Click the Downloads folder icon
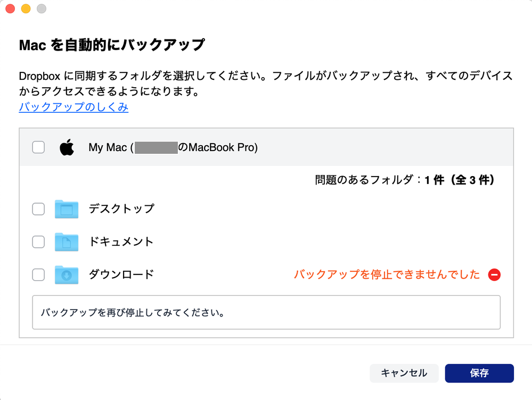The image size is (532, 400). tap(67, 275)
